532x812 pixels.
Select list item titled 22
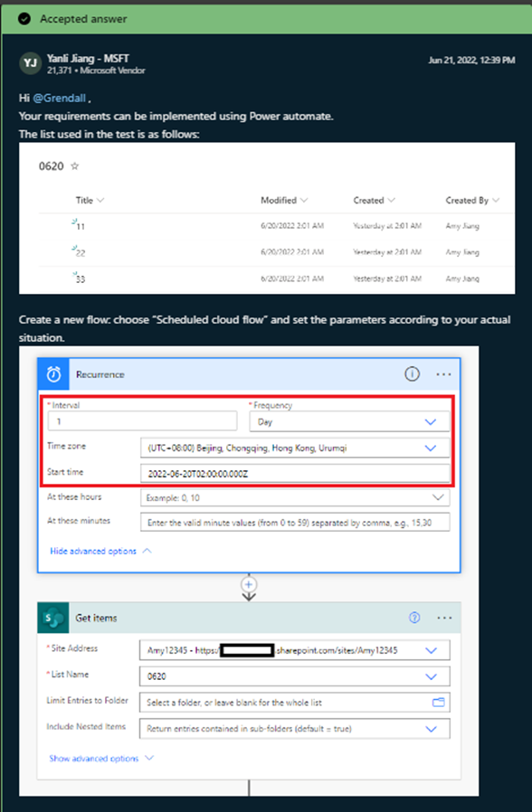(x=81, y=252)
